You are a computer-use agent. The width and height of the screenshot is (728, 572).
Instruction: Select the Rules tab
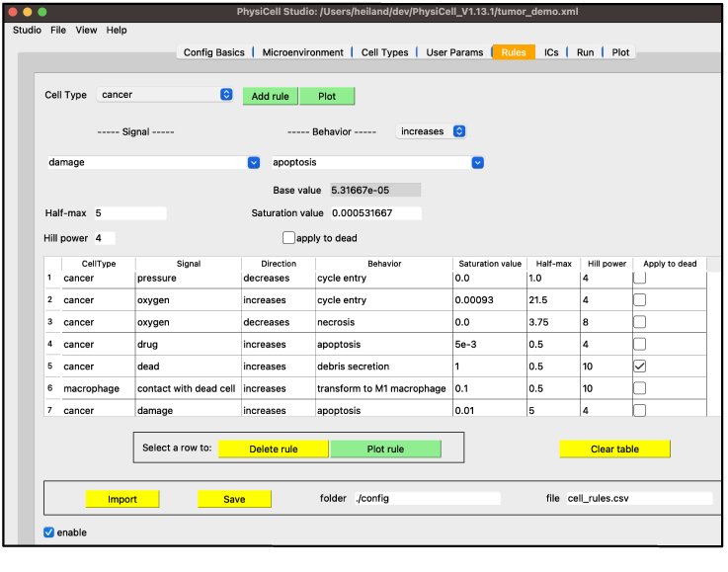pos(514,52)
